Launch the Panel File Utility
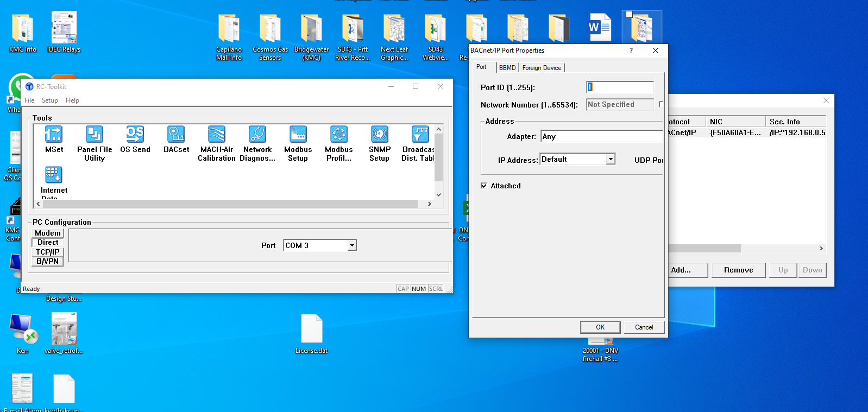 click(x=95, y=144)
